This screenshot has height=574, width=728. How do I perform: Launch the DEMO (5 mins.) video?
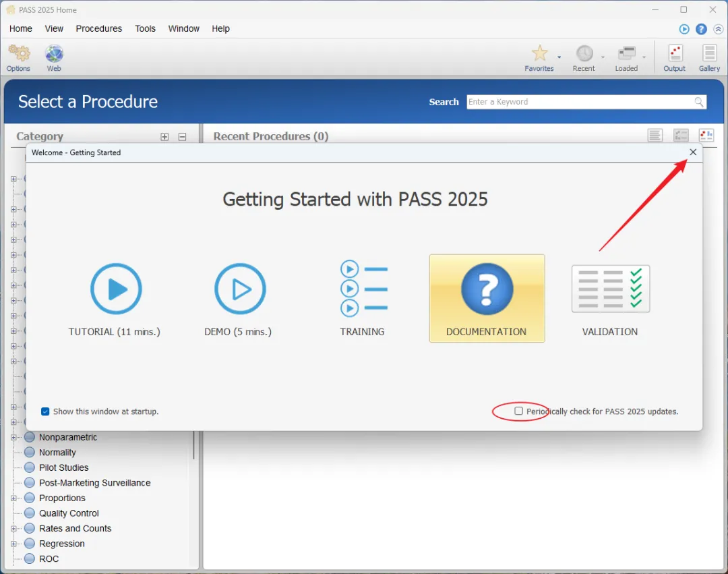tap(239, 289)
